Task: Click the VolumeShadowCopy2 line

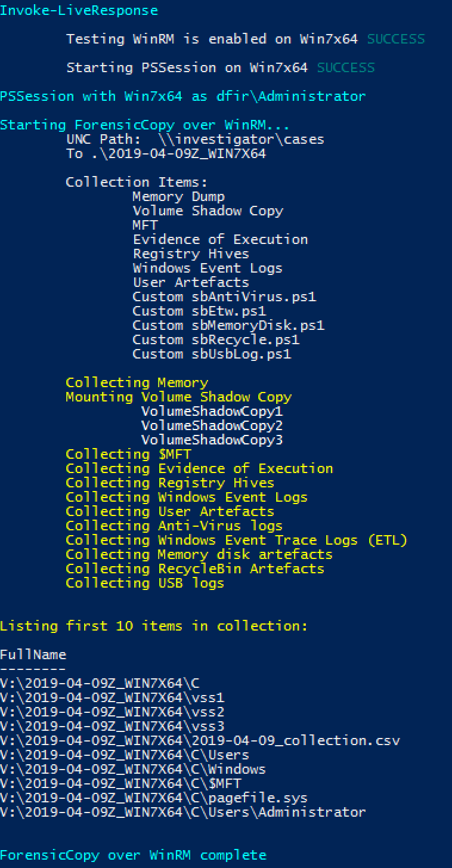Action: (x=212, y=426)
